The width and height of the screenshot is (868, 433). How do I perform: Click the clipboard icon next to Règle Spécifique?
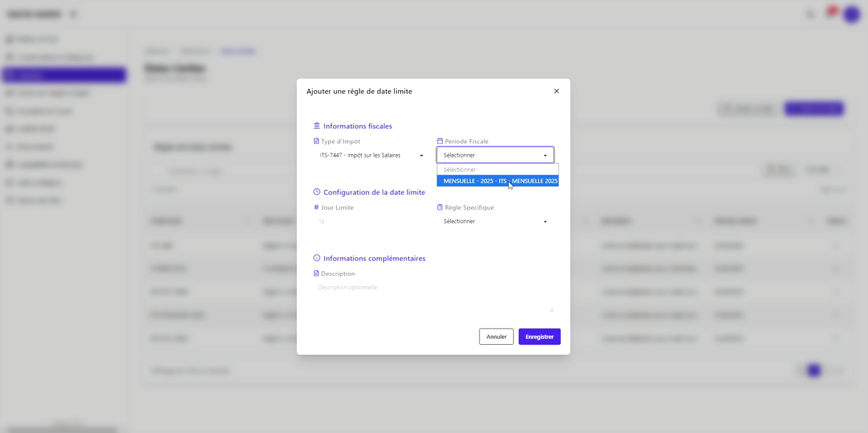click(x=439, y=207)
